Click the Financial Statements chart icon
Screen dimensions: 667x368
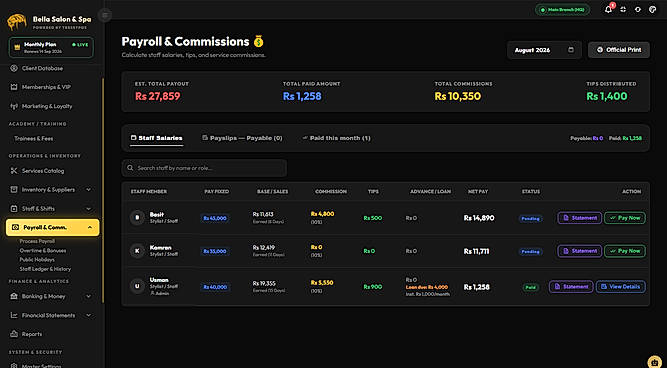[14, 316]
